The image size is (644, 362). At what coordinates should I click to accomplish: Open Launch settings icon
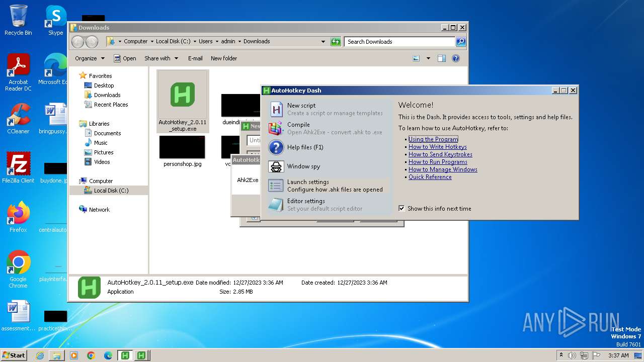click(276, 186)
